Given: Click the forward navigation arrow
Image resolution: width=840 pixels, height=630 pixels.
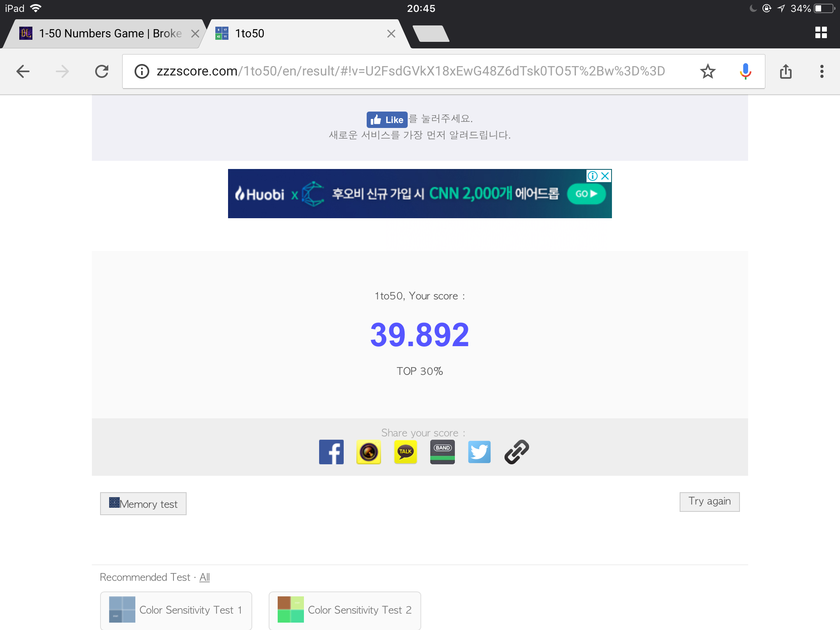Looking at the screenshot, I should [x=62, y=71].
